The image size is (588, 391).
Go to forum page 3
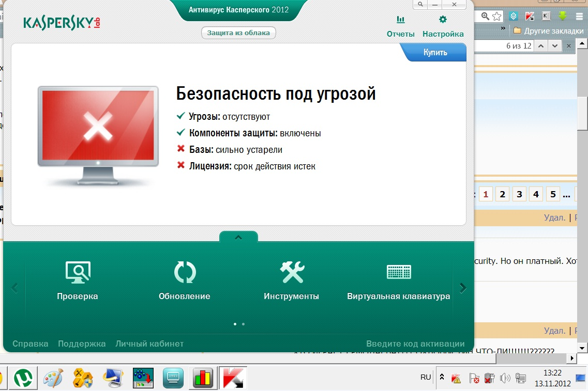point(519,194)
